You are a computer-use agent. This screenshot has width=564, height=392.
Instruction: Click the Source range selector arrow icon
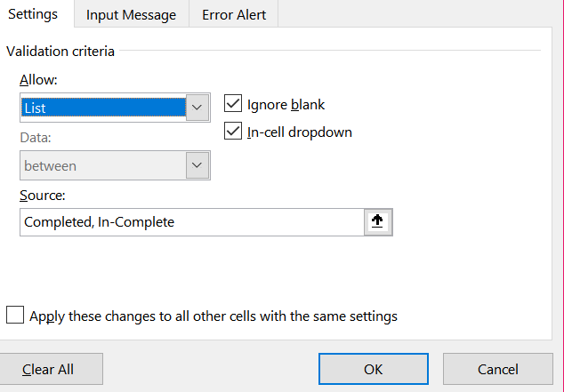377,222
